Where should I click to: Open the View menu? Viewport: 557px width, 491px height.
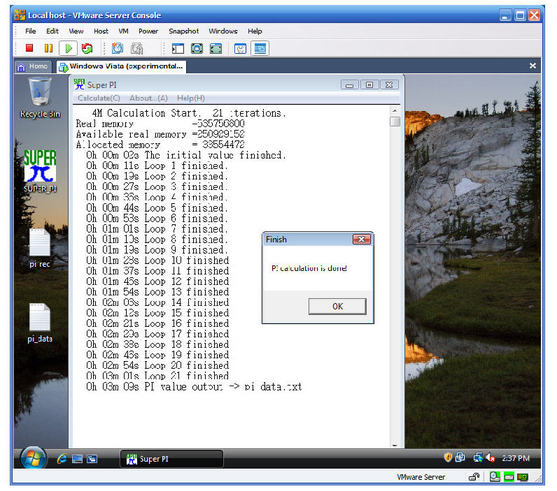(76, 31)
